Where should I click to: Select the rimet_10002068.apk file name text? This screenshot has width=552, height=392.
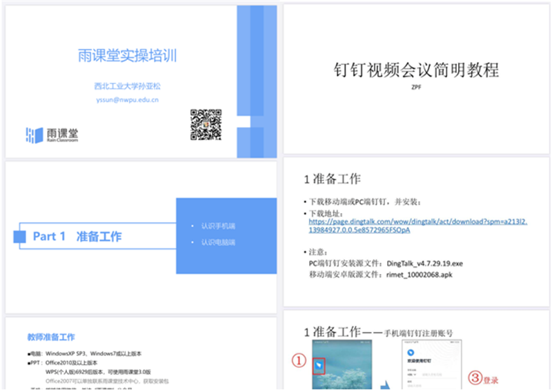pyautogui.click(x=419, y=275)
